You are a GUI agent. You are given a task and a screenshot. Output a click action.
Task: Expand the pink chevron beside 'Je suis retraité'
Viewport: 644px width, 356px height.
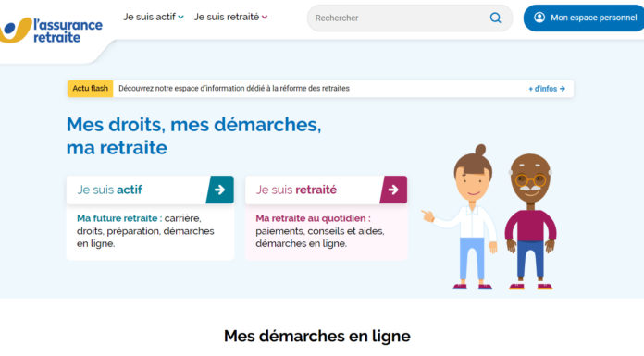click(x=265, y=18)
